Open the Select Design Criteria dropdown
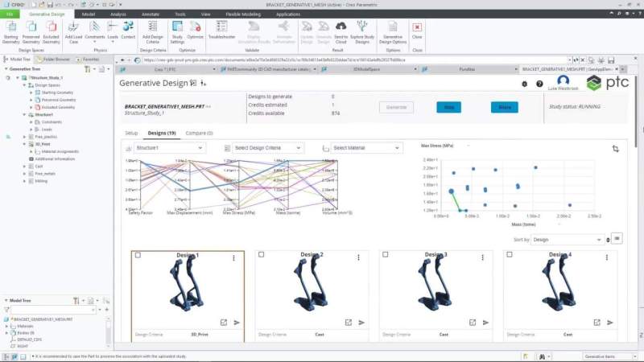The height and width of the screenshot is (362, 644). 268,148
